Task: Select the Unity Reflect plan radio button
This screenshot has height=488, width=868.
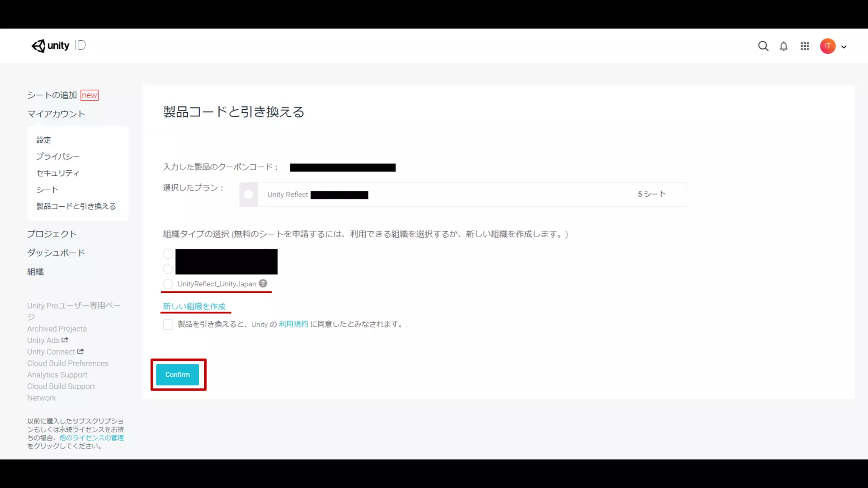Action: 248,194
